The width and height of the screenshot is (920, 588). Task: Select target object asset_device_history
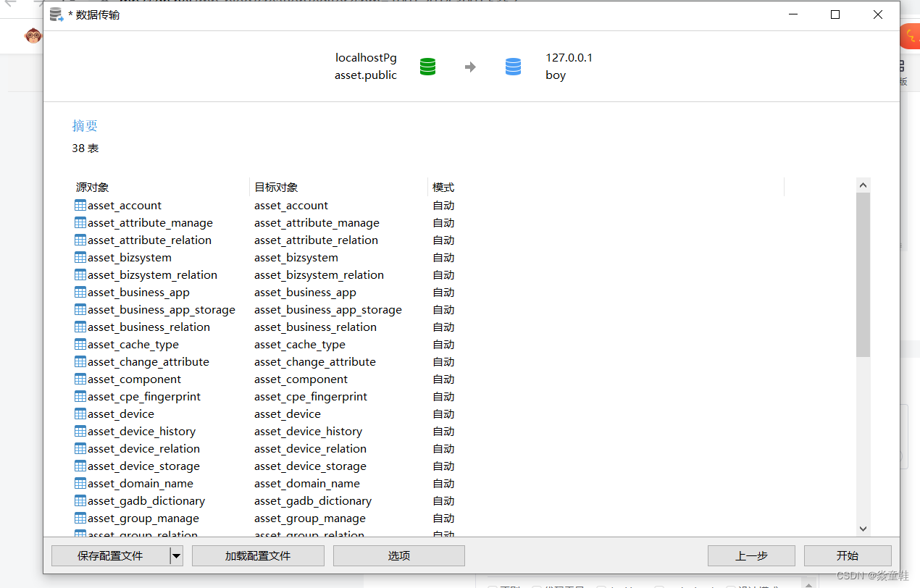tap(308, 432)
